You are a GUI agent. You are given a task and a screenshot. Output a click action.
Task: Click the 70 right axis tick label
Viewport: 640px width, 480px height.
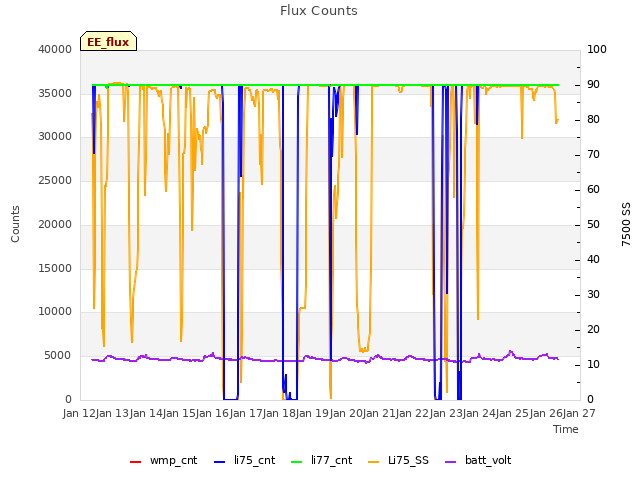[593, 155]
